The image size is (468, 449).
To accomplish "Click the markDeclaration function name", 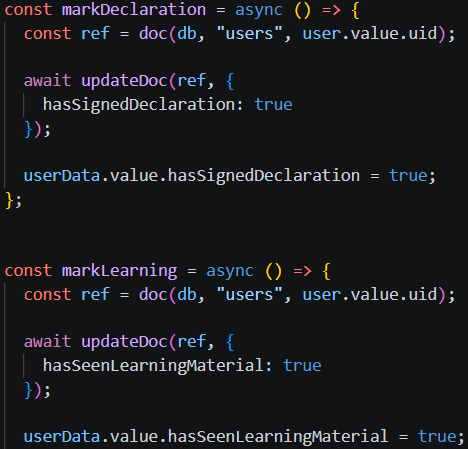I will tap(134, 9).
